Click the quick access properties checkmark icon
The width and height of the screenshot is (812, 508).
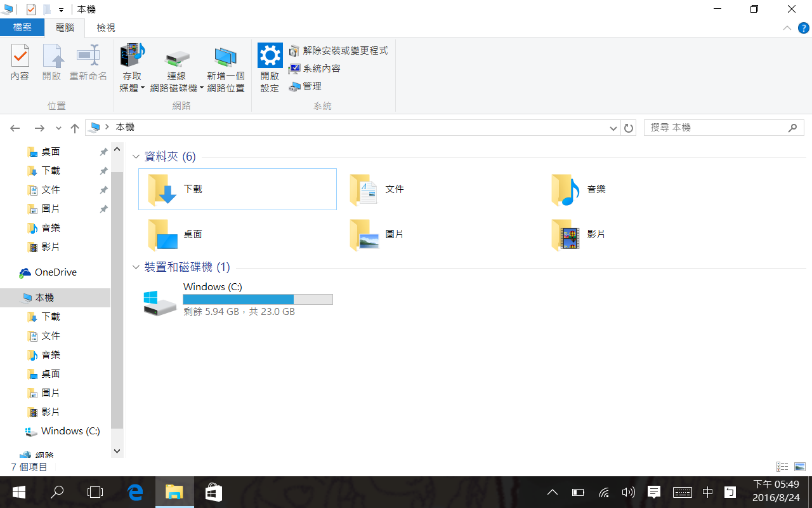pyautogui.click(x=31, y=10)
